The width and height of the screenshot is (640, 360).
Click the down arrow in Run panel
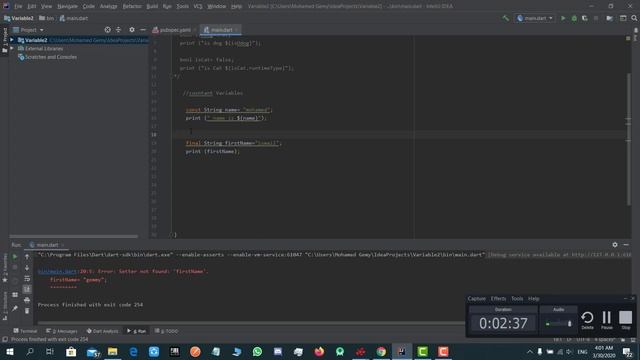coord(27,268)
